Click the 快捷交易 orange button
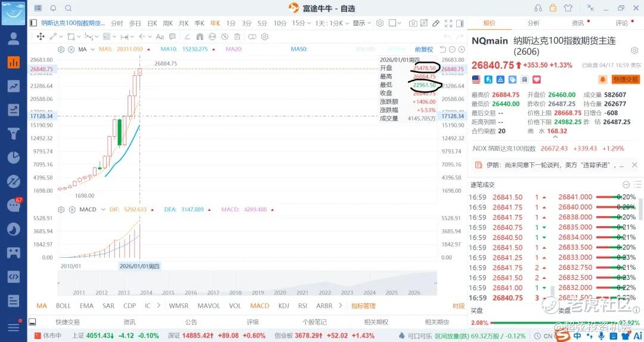Viewport: 644px width, 342px height. click(x=626, y=79)
